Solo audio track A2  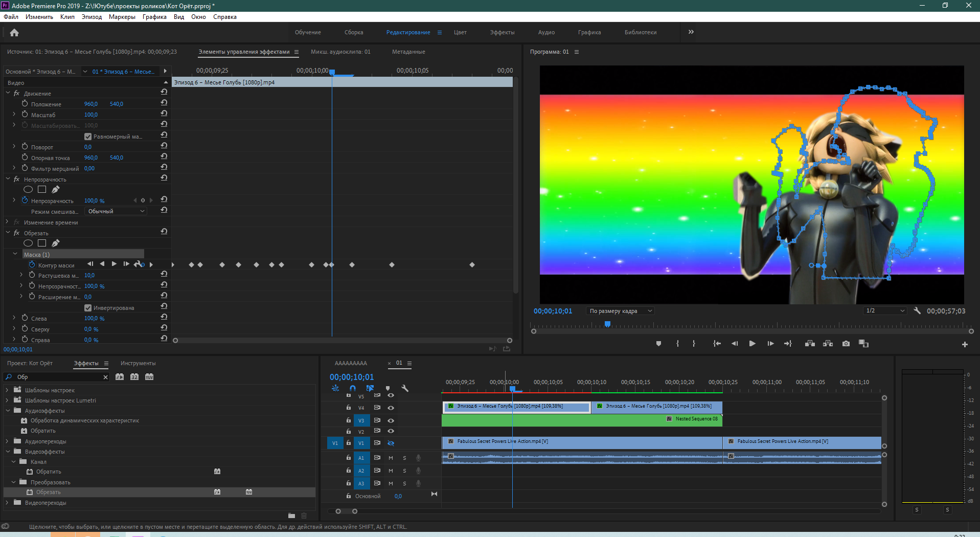pyautogui.click(x=404, y=471)
